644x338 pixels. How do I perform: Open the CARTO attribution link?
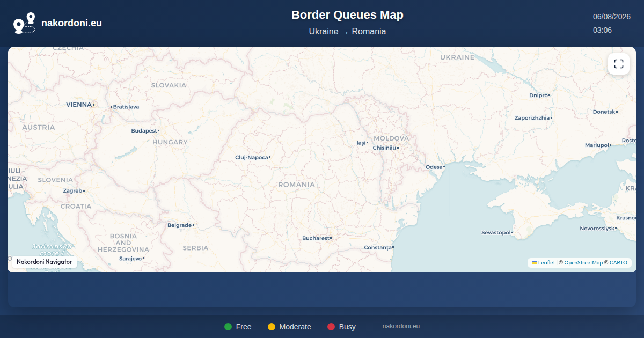(618, 263)
